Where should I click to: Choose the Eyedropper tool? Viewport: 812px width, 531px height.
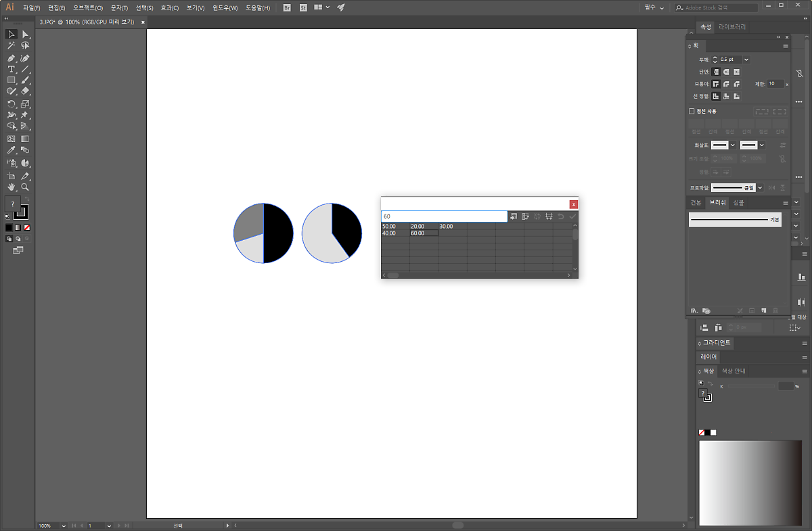[x=12, y=150]
